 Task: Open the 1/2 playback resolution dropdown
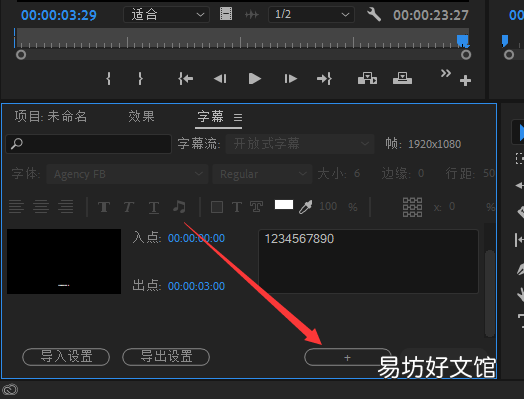point(311,15)
